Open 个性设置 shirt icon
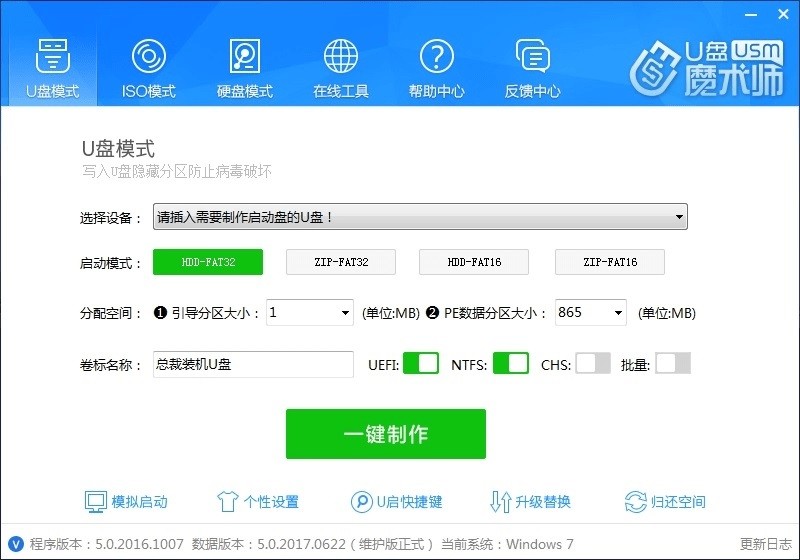Screen dimensions: 800x560 [227, 501]
